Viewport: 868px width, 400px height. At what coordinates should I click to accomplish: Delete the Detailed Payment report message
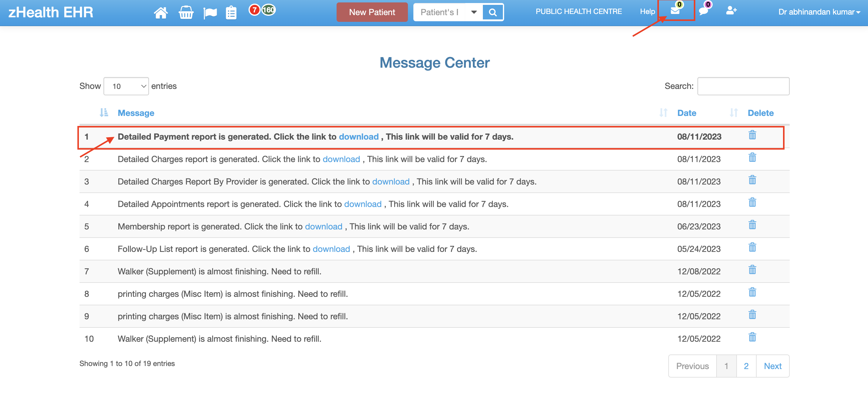(x=752, y=135)
